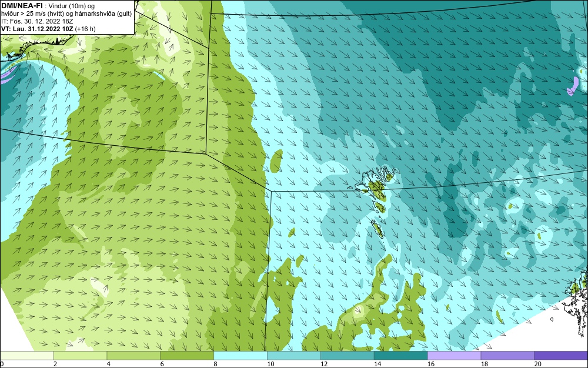Choose the dark teal 14–16 m/s legend swatch

[x=400, y=355]
